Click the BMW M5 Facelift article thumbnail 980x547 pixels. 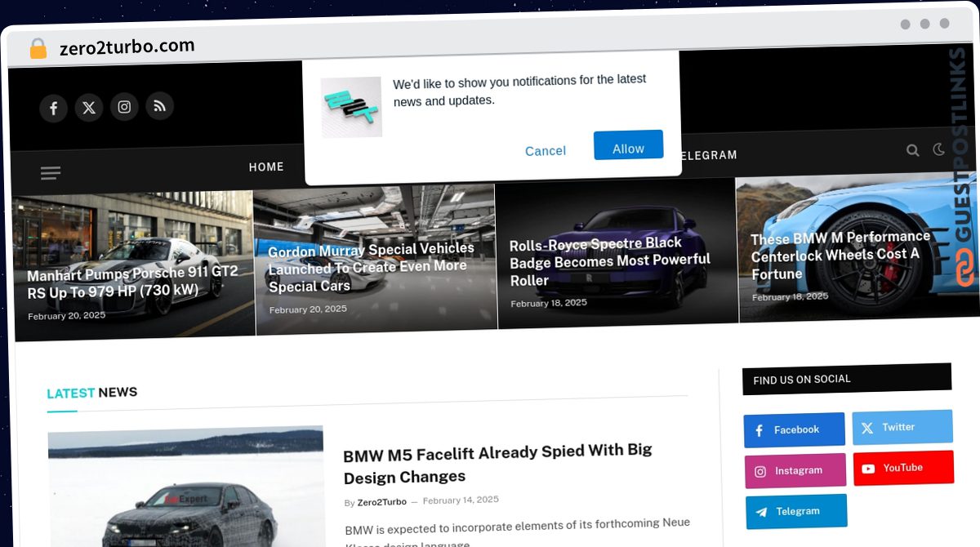click(x=185, y=487)
